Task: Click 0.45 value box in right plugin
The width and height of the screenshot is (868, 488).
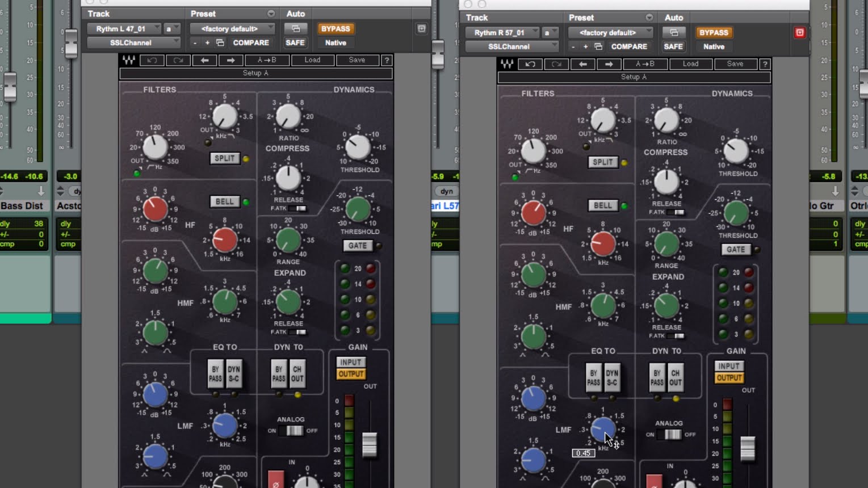Action: [x=584, y=453]
